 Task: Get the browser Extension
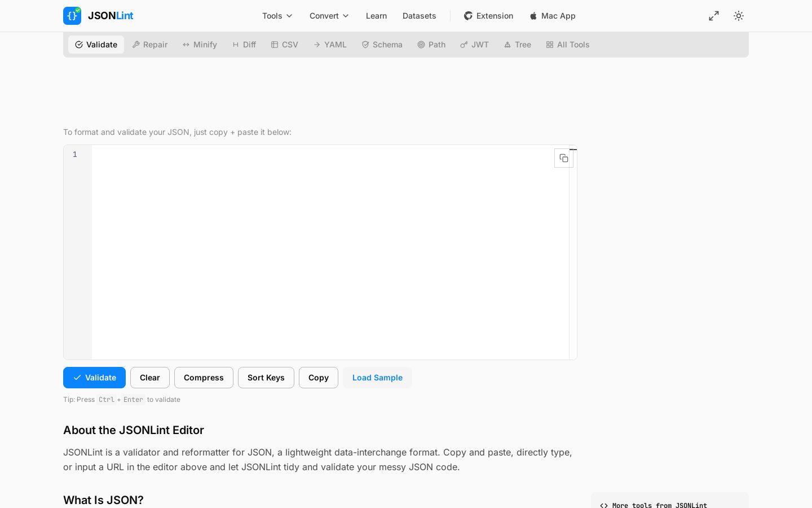[x=488, y=16]
